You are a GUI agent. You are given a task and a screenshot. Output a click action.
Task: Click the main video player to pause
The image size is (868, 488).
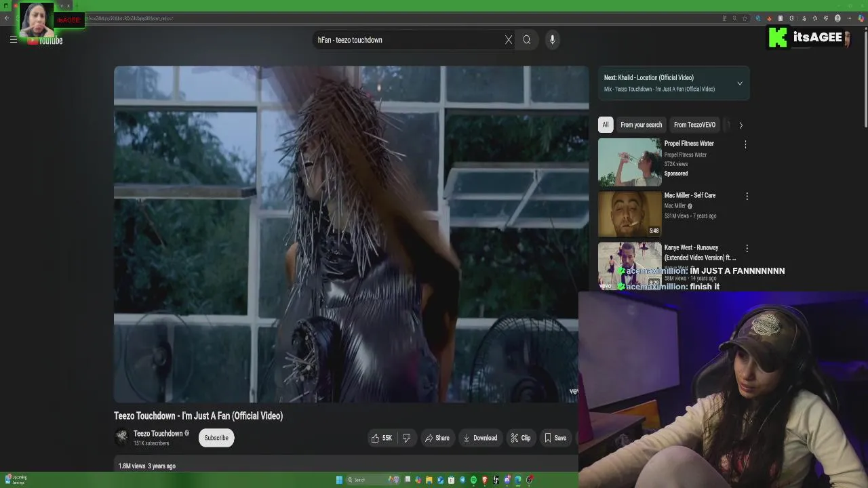pos(351,234)
